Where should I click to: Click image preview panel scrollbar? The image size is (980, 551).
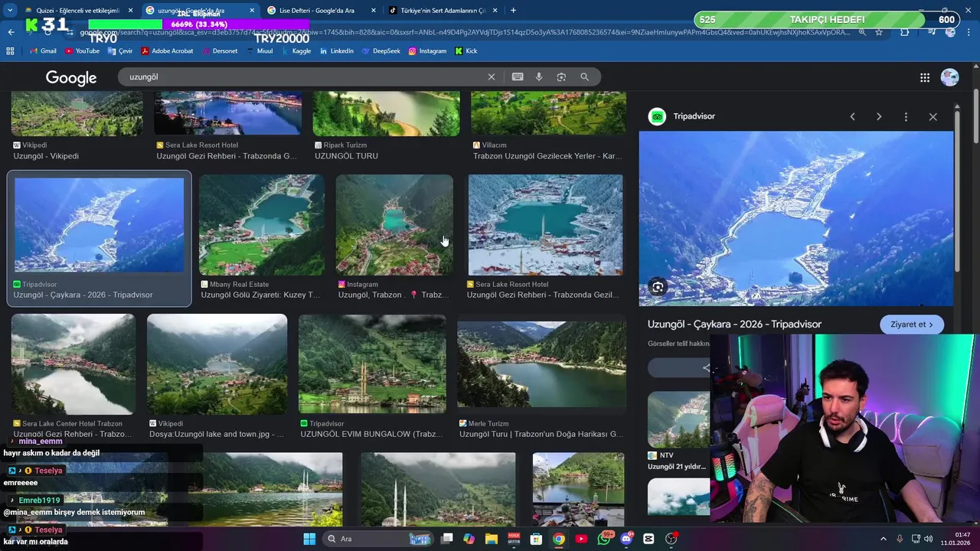click(x=957, y=191)
